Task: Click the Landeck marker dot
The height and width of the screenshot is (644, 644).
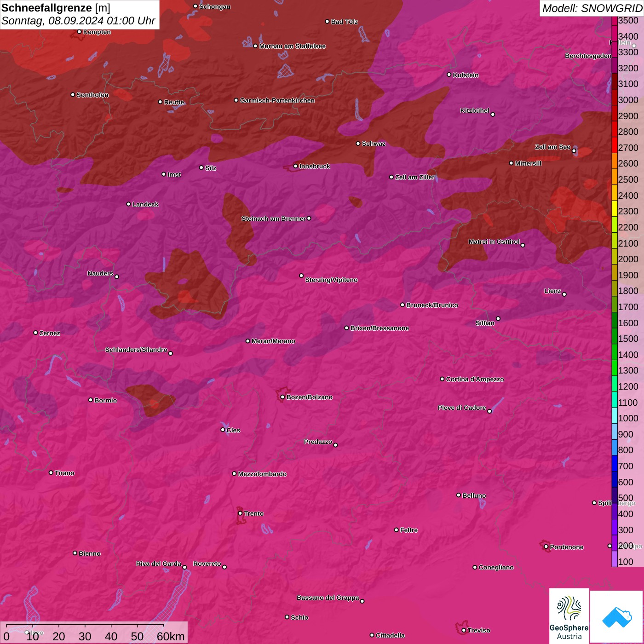Action: pyautogui.click(x=128, y=204)
